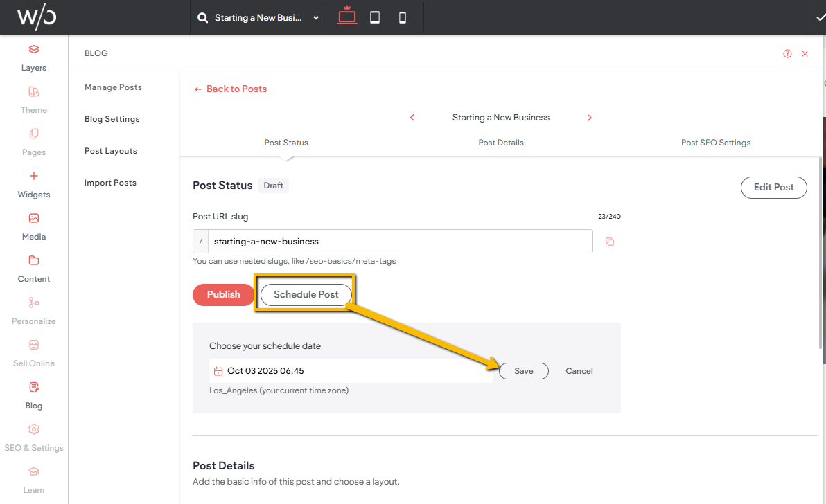This screenshot has width=826, height=504.
Task: Click the W/D logo
Action: [x=37, y=18]
